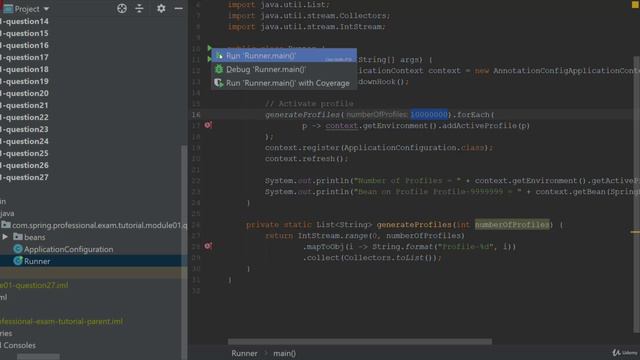Select question17 module in tree
The width and height of the screenshot is (640, 360).
coord(24,57)
